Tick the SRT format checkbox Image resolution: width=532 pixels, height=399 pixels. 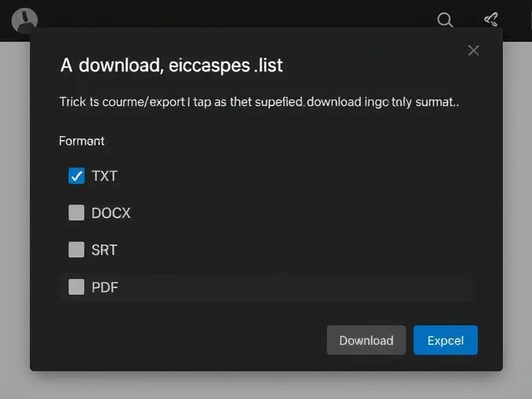76,249
